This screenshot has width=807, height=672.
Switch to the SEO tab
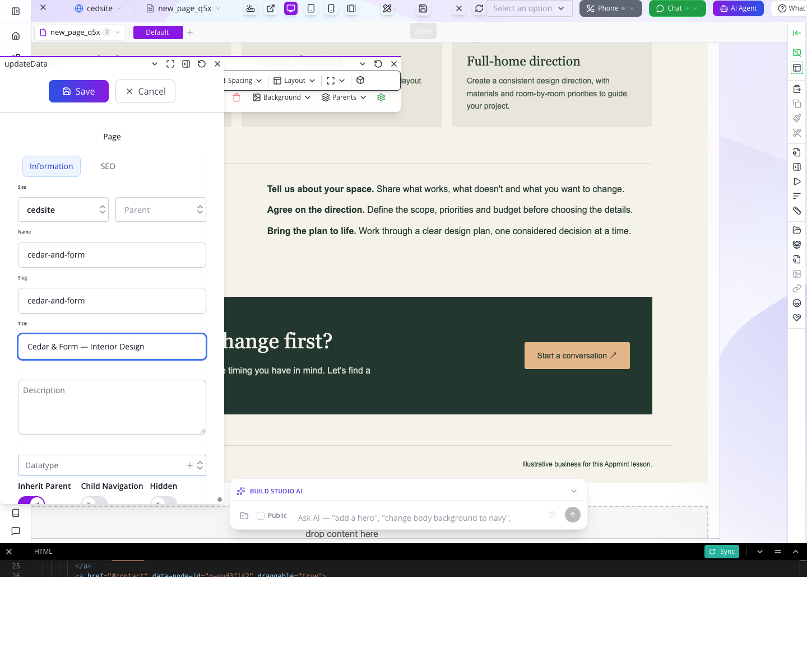click(x=108, y=166)
